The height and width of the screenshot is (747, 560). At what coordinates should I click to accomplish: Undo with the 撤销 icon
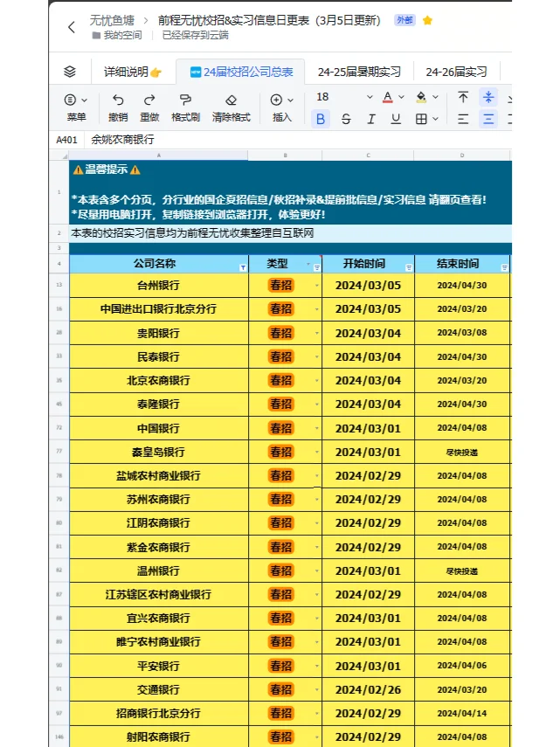(x=118, y=100)
